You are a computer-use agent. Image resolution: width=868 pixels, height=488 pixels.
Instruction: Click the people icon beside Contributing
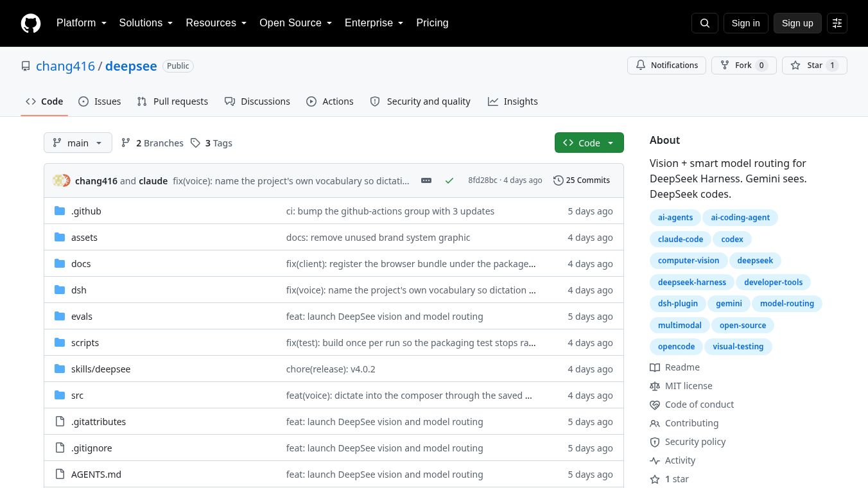click(x=655, y=423)
